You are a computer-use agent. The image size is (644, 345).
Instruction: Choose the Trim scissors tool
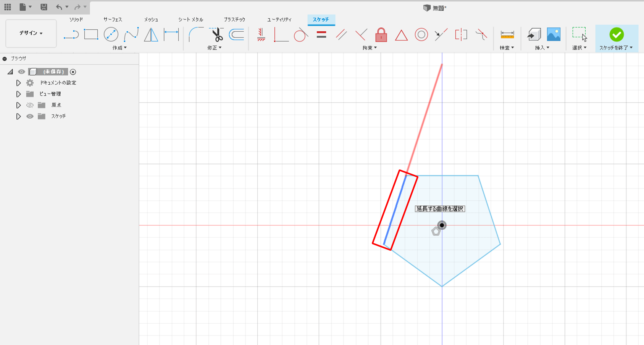[x=217, y=35]
